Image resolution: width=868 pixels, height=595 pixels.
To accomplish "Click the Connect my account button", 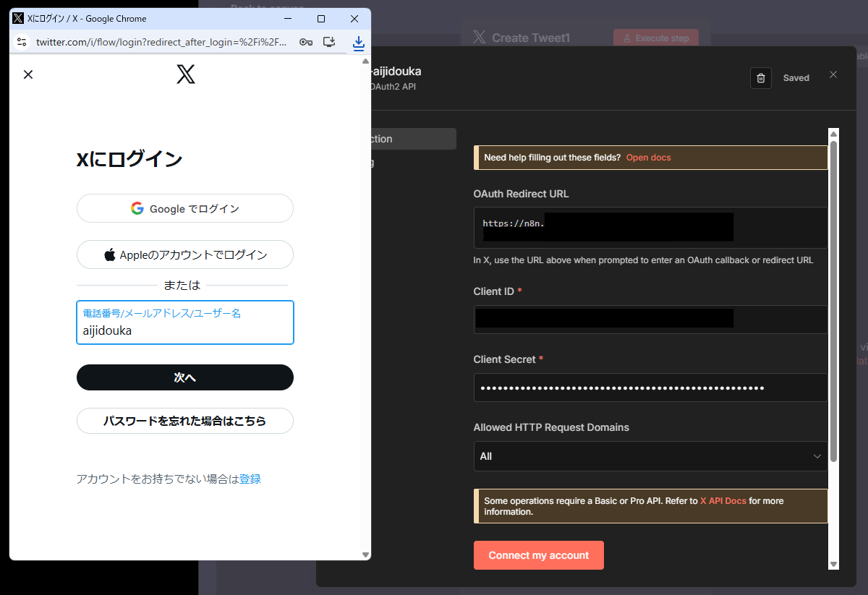I will coord(538,555).
